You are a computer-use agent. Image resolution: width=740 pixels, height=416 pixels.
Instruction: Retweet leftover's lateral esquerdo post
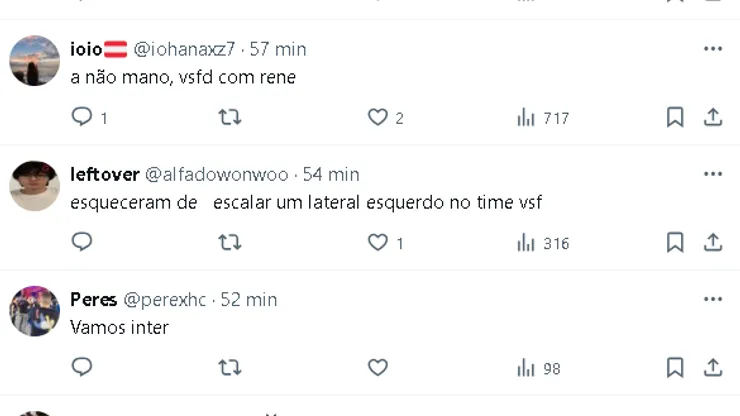click(230, 242)
